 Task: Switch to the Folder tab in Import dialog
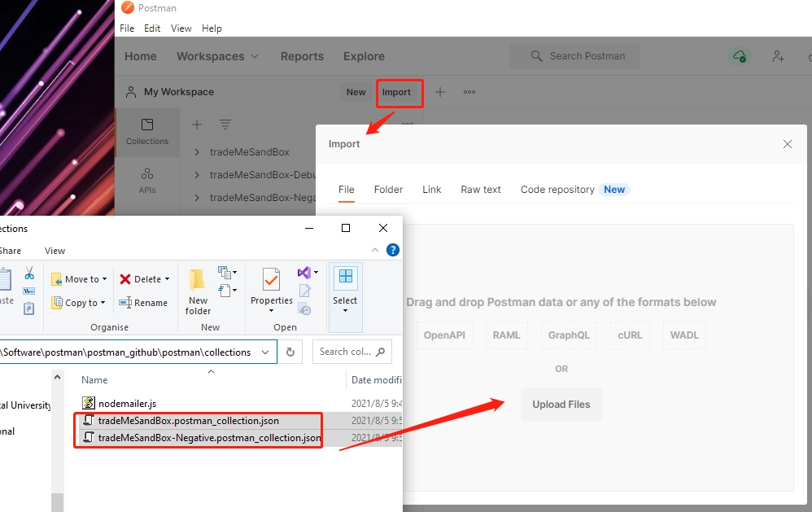(x=388, y=190)
